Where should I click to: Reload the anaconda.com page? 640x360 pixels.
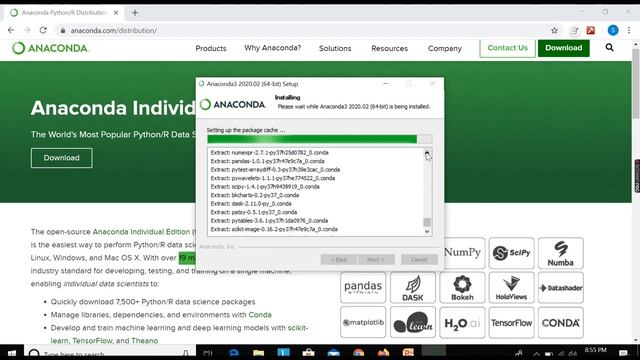(43, 30)
